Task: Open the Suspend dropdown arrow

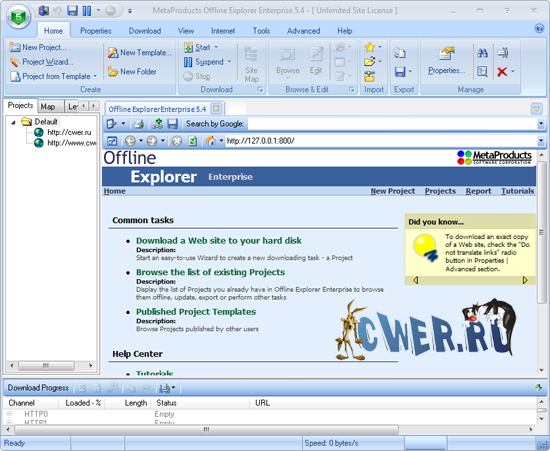Action: pos(229,62)
